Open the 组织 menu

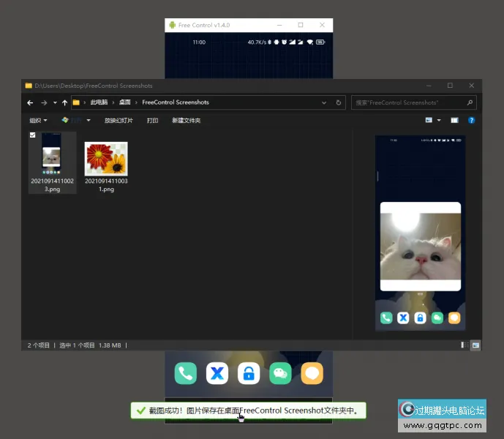38,120
